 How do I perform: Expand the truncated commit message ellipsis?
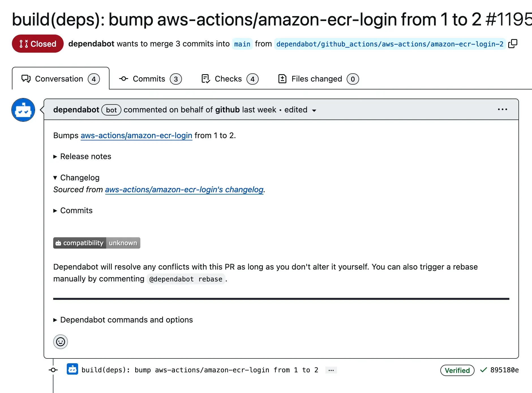point(331,370)
